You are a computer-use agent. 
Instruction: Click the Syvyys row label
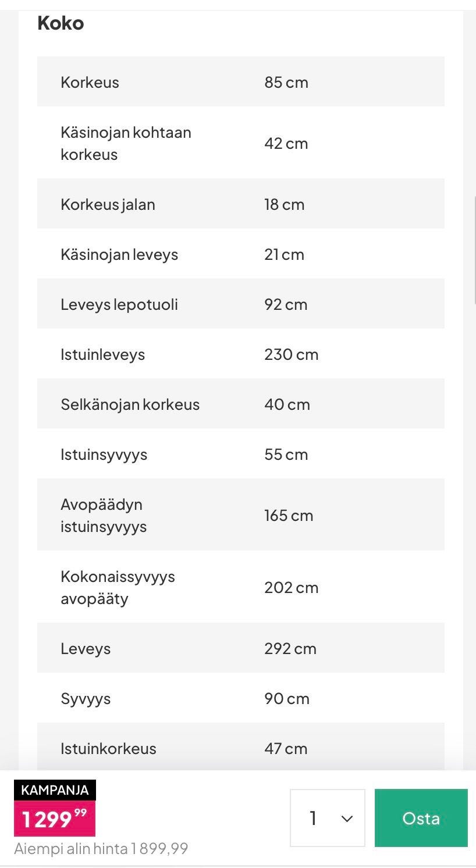tap(86, 699)
